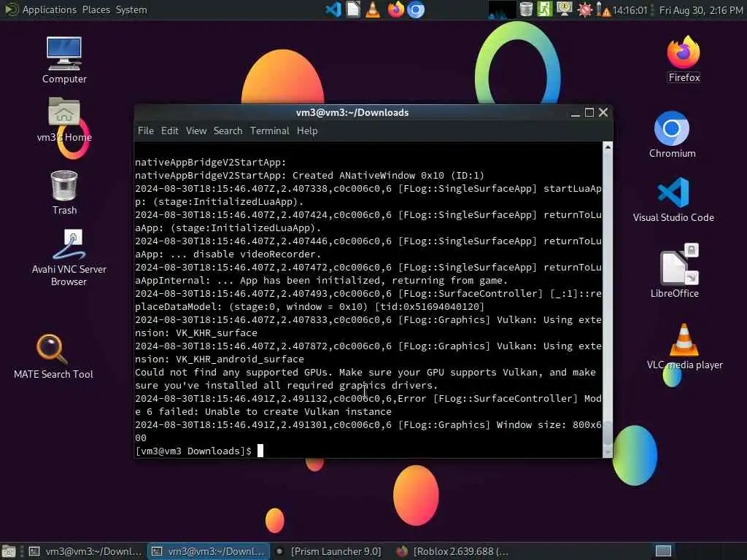Select the highlighted vm3@vm3 terminal taskbar item
The width and height of the screenshot is (747, 560).
pyautogui.click(x=209, y=551)
